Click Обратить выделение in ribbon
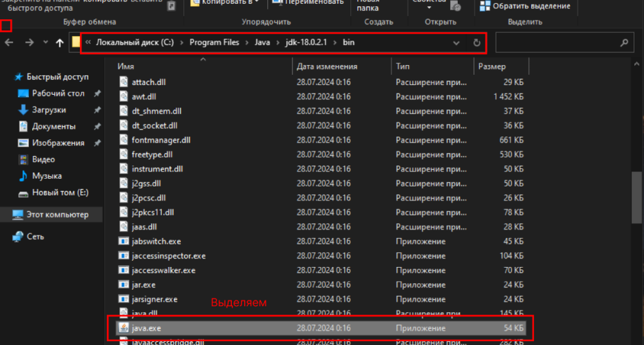This screenshot has width=644, height=345. [532, 6]
